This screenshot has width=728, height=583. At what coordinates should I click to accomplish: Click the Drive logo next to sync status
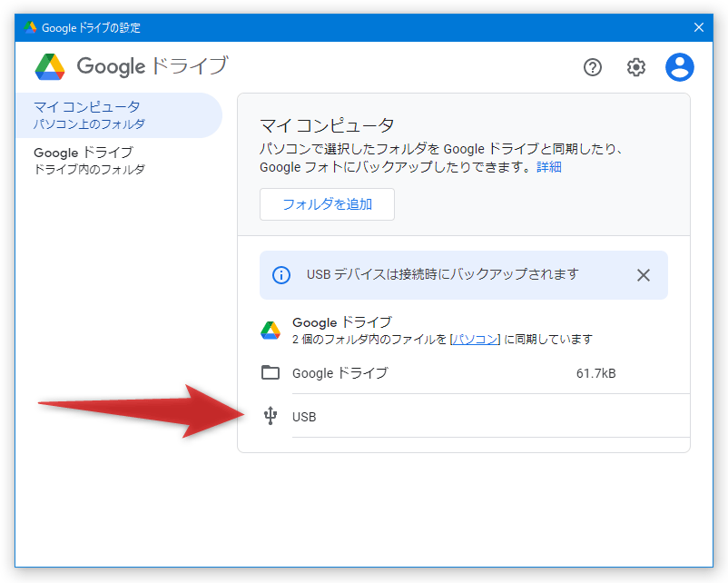coord(271,331)
